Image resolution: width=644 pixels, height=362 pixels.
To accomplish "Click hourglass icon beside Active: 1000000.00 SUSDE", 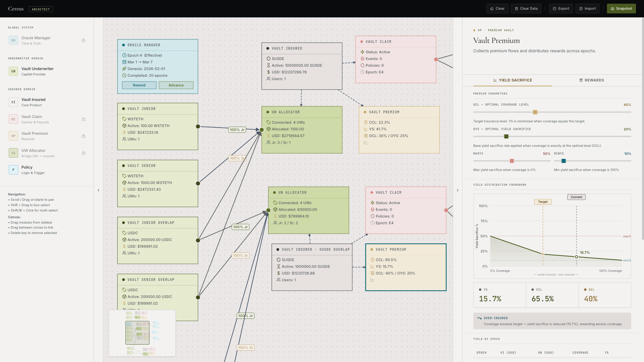I will tap(278, 266).
